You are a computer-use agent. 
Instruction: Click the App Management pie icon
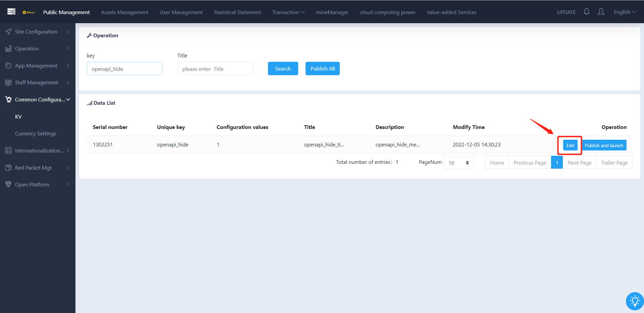point(8,65)
